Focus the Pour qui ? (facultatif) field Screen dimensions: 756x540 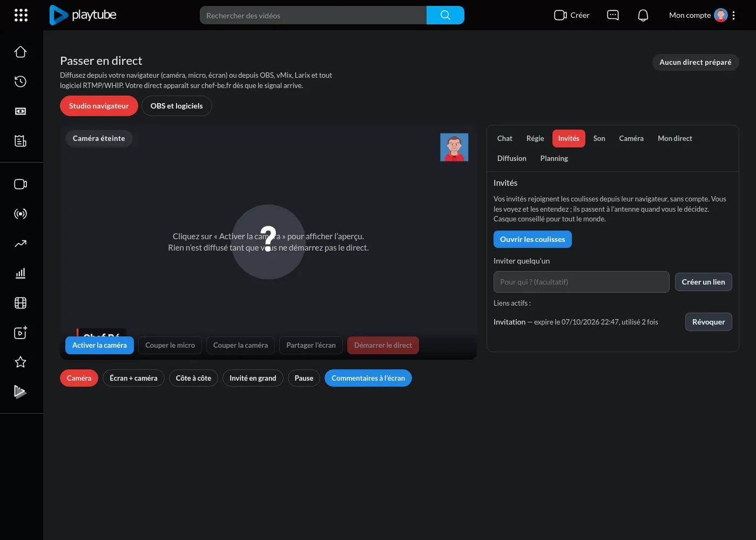(582, 282)
